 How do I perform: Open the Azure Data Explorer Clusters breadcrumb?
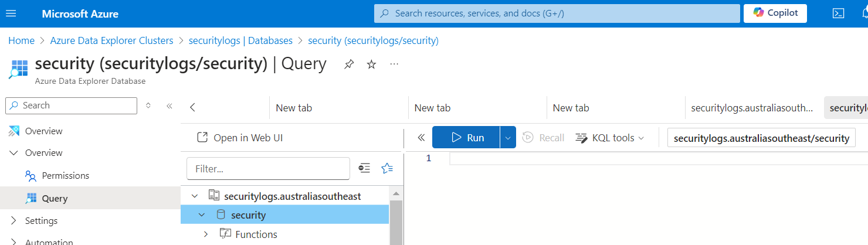pos(112,40)
